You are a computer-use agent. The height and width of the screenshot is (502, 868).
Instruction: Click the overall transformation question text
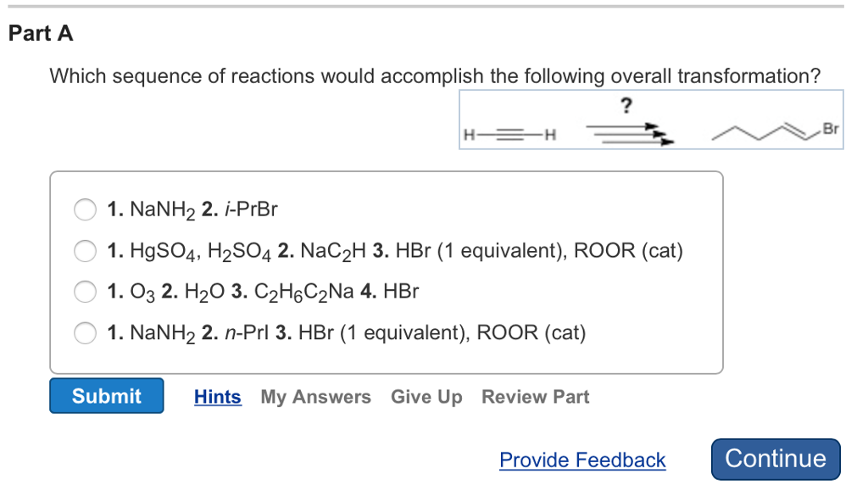[434, 75]
